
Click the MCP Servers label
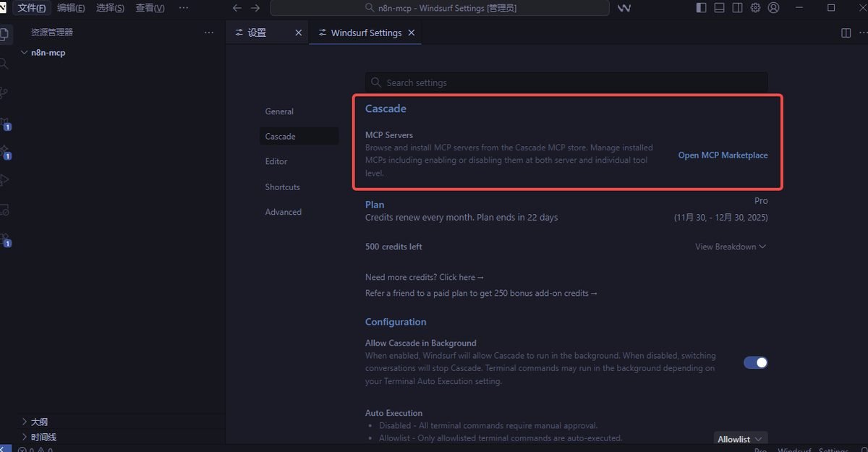[389, 135]
